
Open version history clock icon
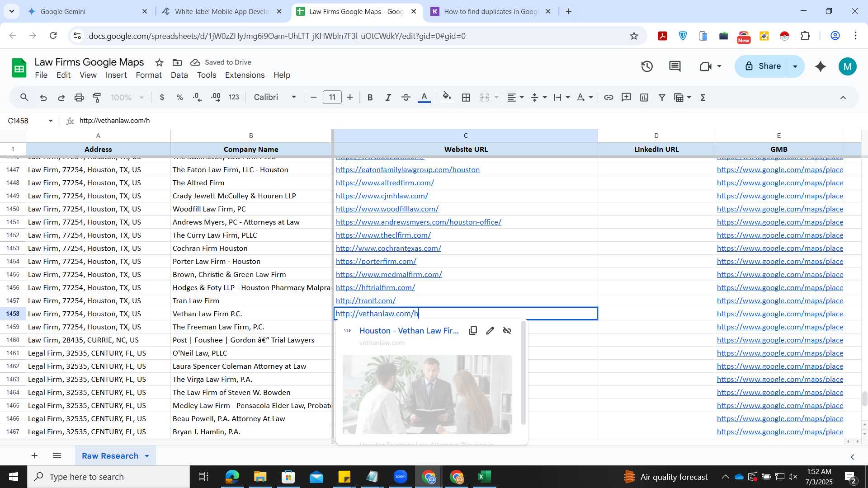point(647,66)
